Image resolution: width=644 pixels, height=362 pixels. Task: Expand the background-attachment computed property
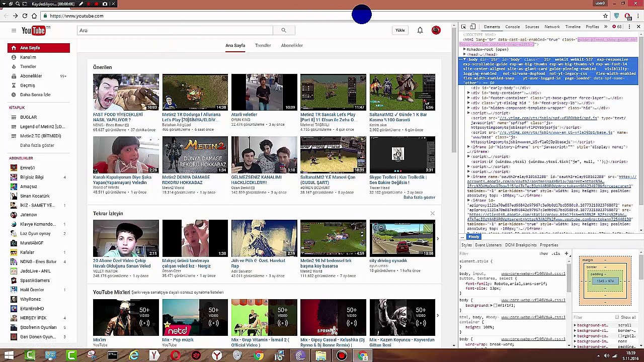coord(575,325)
